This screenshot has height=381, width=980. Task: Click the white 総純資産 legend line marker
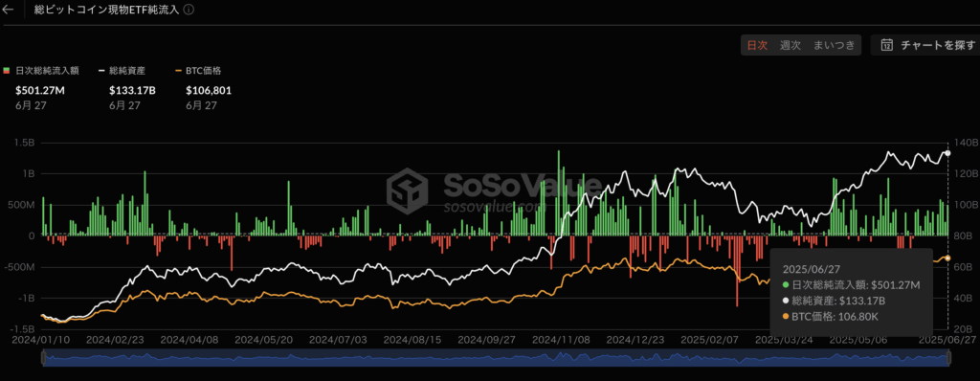pos(102,71)
